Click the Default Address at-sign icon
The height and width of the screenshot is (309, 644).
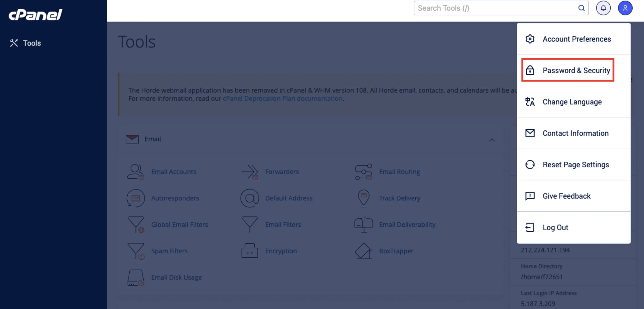[x=250, y=198]
